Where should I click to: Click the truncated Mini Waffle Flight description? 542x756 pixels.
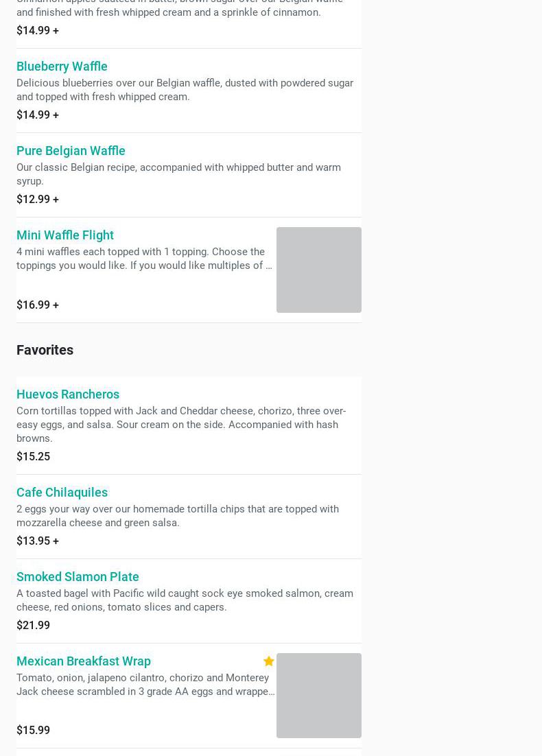tap(144, 259)
